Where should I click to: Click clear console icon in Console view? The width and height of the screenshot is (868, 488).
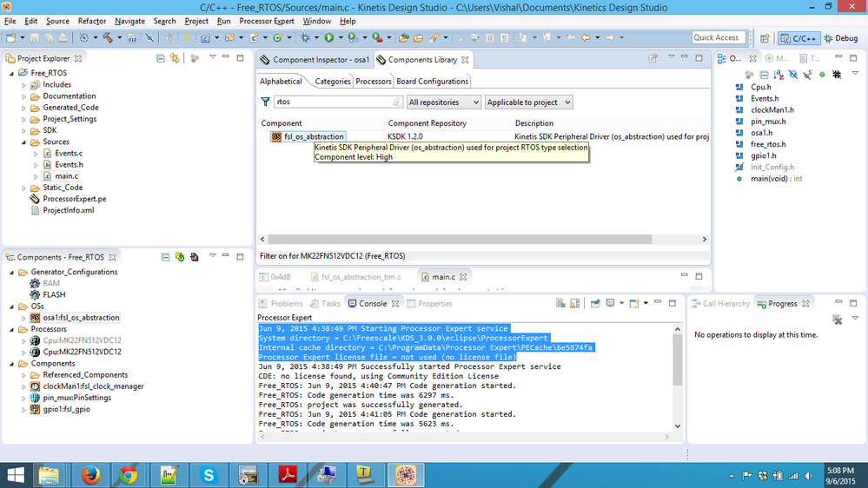[x=560, y=303]
